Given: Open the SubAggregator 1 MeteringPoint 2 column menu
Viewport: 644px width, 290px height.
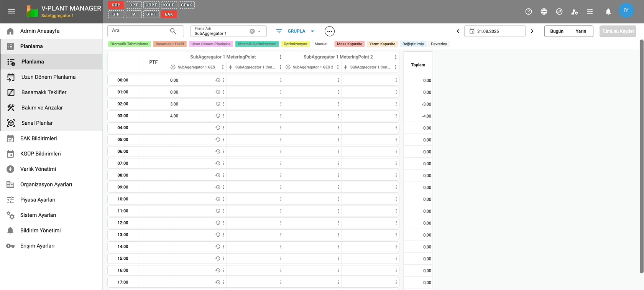Looking at the screenshot, I should pyautogui.click(x=396, y=57).
